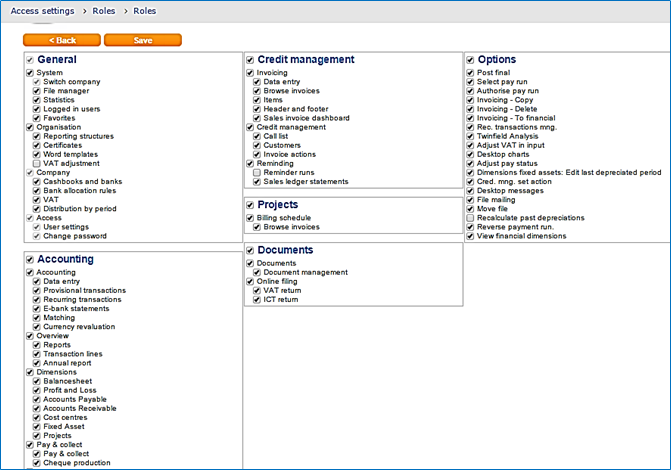Viewport: 671px width, 470px height.
Task: Uncheck Adjust pay status checkbox
Action: [x=470, y=164]
